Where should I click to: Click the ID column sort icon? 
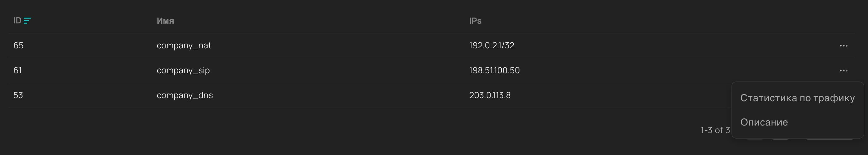pos(27,21)
